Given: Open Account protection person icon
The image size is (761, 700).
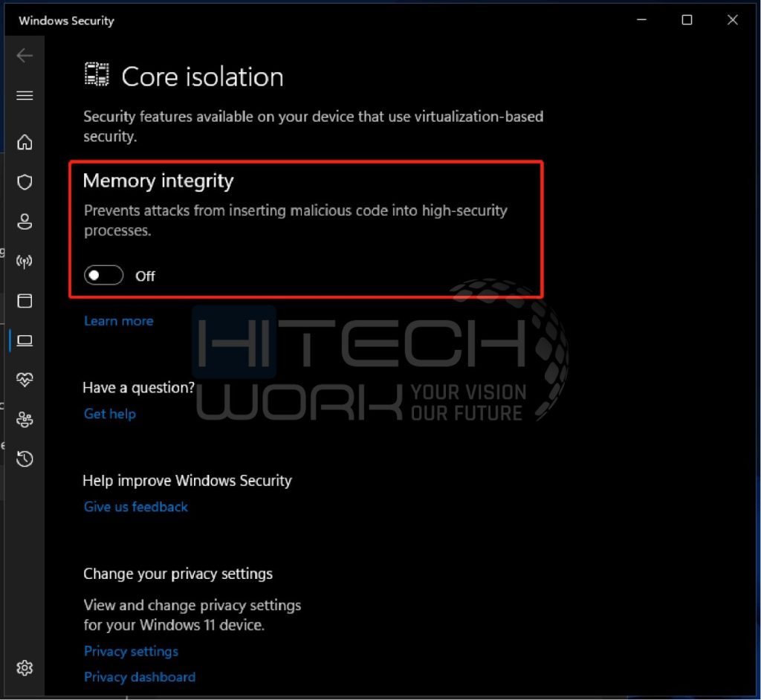Looking at the screenshot, I should [x=25, y=221].
